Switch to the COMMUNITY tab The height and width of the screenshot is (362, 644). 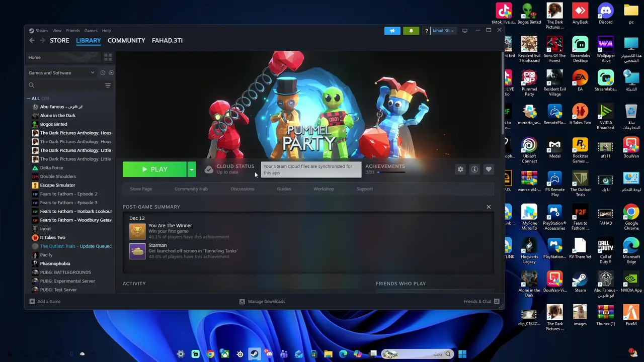tap(126, 40)
